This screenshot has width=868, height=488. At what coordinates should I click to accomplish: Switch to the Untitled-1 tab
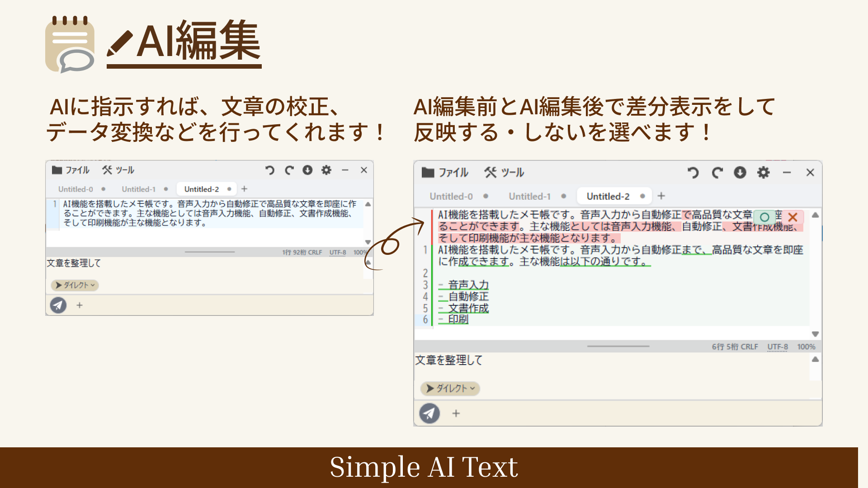[x=529, y=196]
